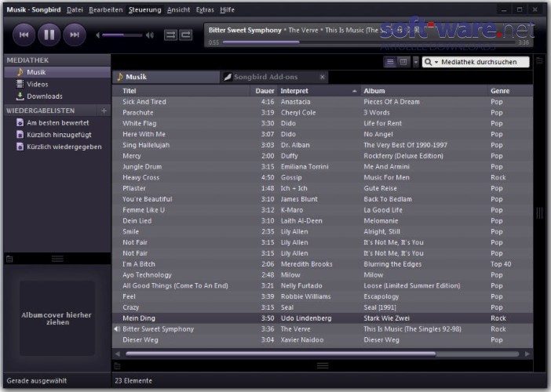Toggle the Interpret sort direction arrow
The width and height of the screenshot is (551, 392).
[x=354, y=91]
